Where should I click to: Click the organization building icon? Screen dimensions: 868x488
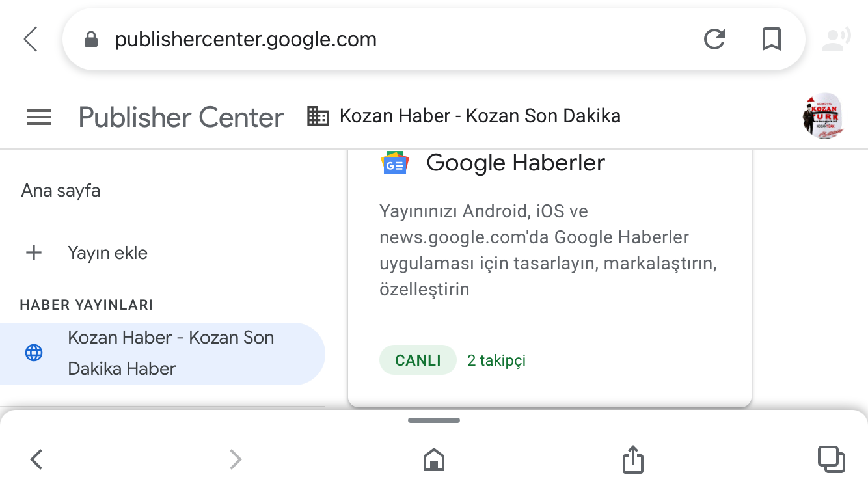[x=318, y=116]
